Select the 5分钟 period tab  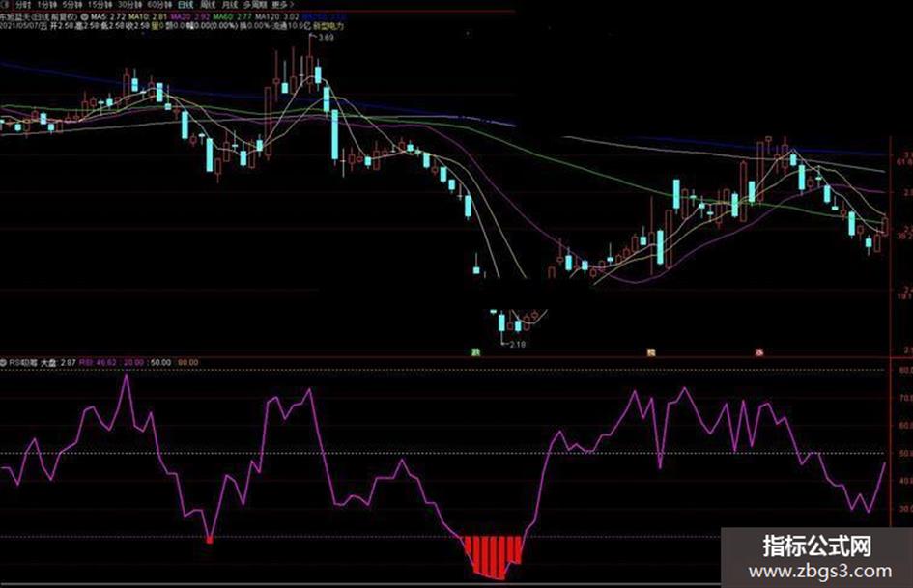(x=72, y=5)
